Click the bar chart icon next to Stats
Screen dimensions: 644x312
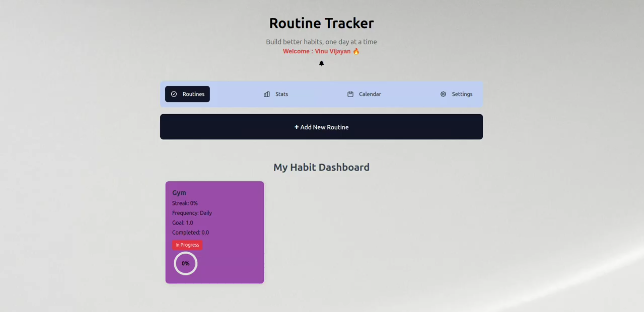click(x=267, y=94)
